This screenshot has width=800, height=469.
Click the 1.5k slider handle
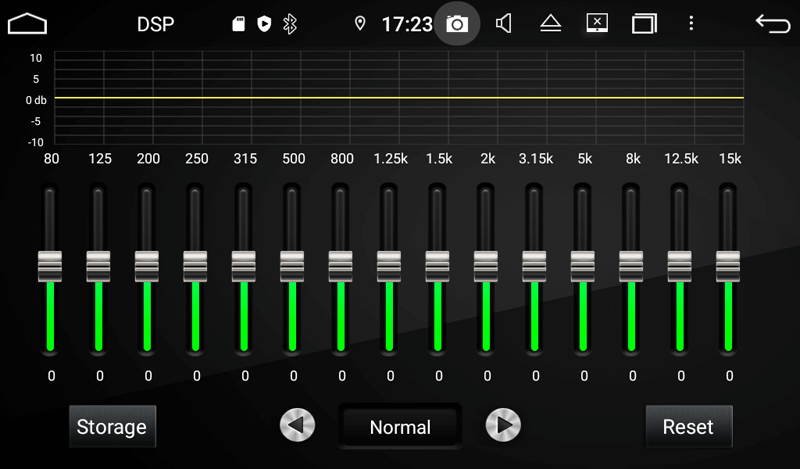coord(437,266)
